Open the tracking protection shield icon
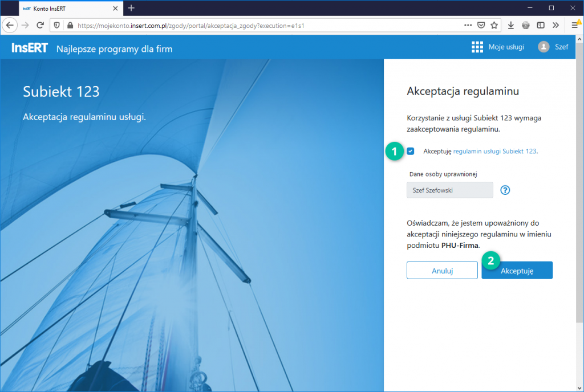The width and height of the screenshot is (584, 392). pyautogui.click(x=56, y=25)
